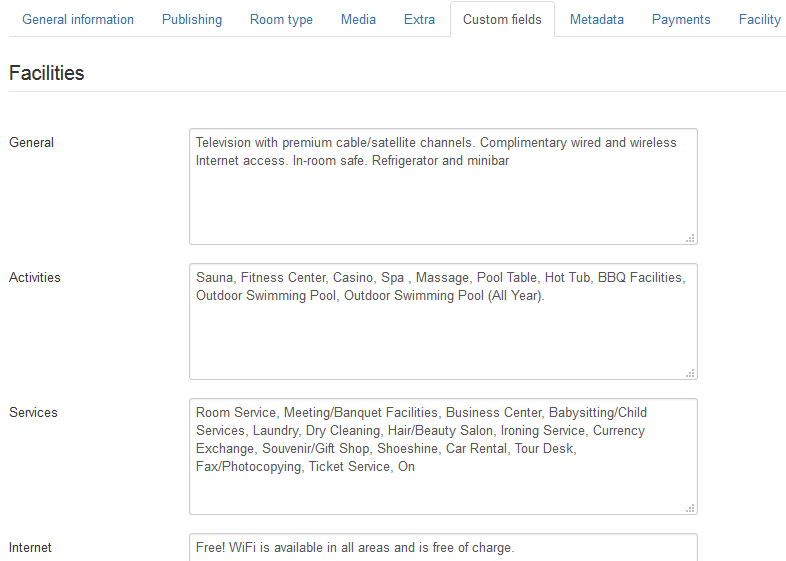Click the General text area resize handle
Screen dimensions: 786x561
click(690, 238)
